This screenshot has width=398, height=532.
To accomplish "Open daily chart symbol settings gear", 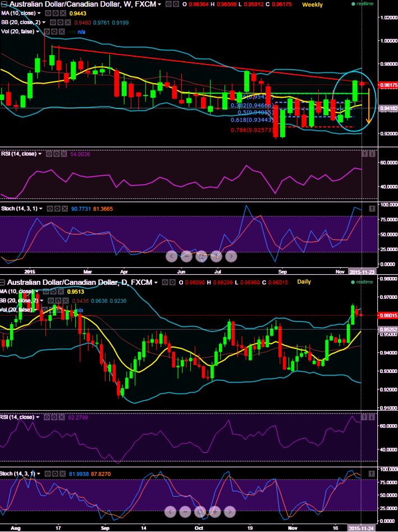I will (172, 282).
